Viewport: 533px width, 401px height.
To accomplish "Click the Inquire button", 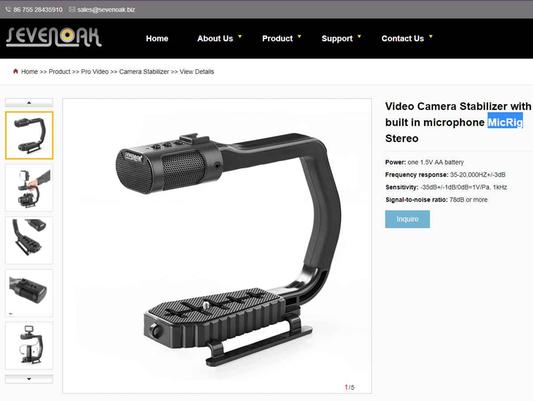I will pyautogui.click(x=407, y=219).
